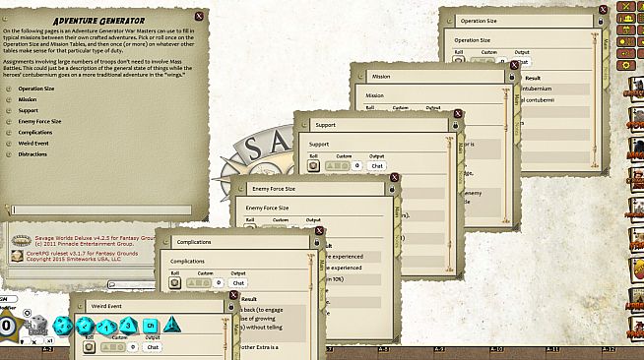
Task: Click the Roll dice button in Complications table
Action: pyautogui.click(x=174, y=283)
